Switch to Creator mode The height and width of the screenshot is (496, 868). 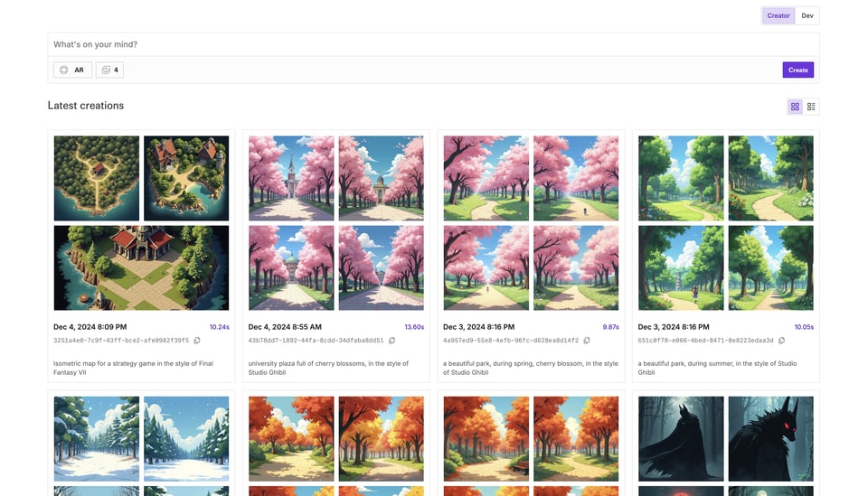coord(778,15)
